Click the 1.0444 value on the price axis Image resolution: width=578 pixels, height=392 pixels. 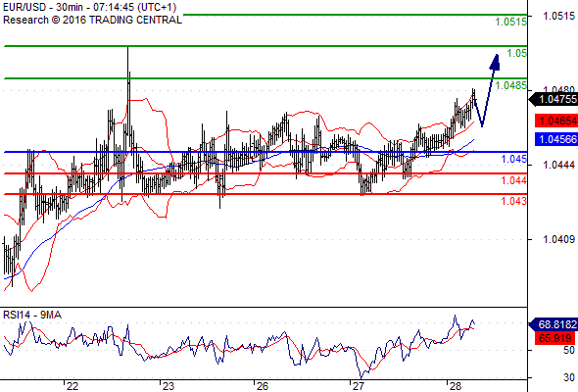point(558,165)
